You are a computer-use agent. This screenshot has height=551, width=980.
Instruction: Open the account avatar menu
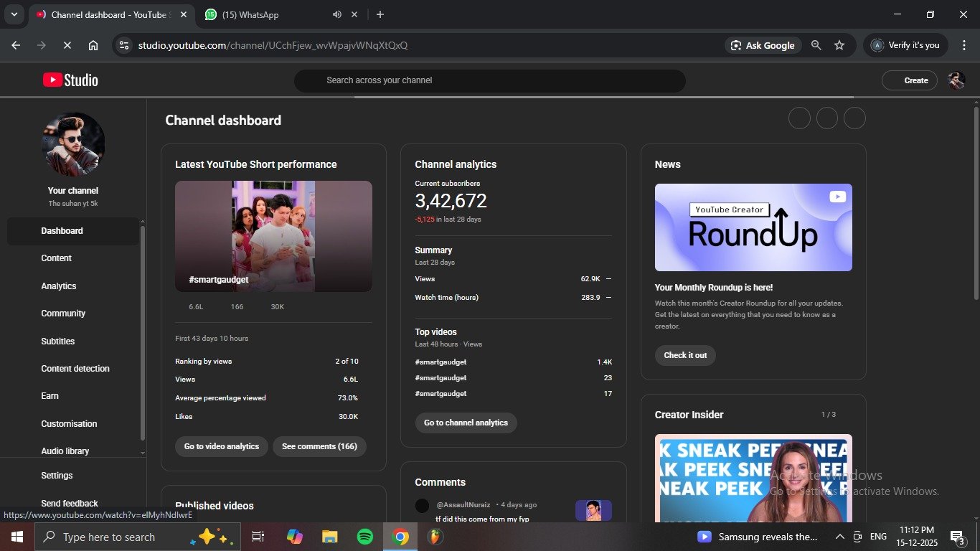point(956,80)
